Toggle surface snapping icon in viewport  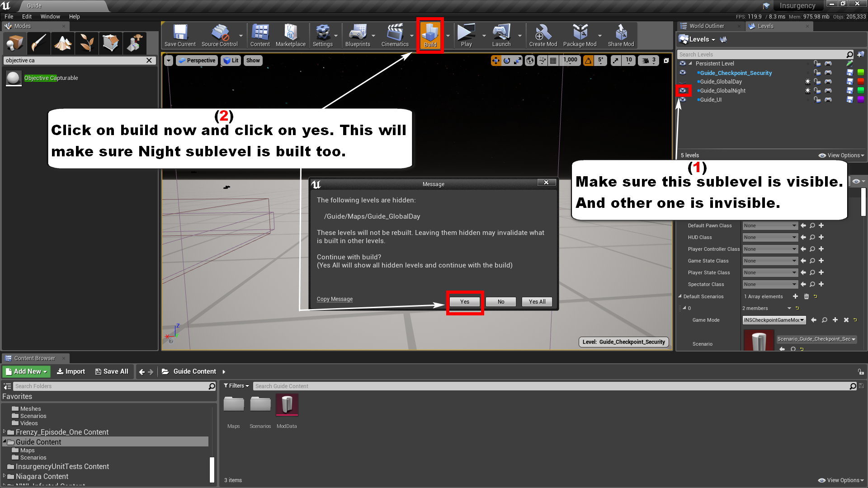pyautogui.click(x=542, y=61)
